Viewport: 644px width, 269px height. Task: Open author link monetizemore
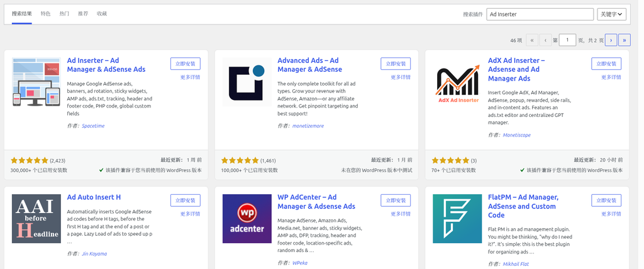308,126
